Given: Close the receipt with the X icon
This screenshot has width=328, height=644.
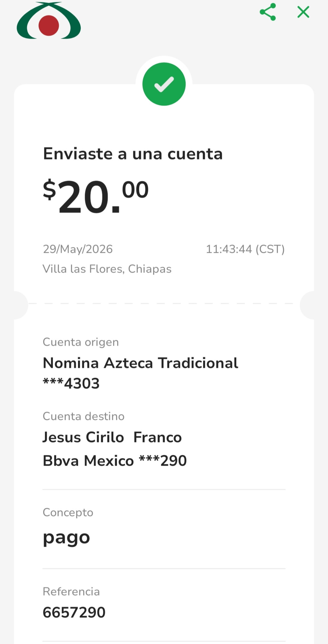Looking at the screenshot, I should coord(303,12).
